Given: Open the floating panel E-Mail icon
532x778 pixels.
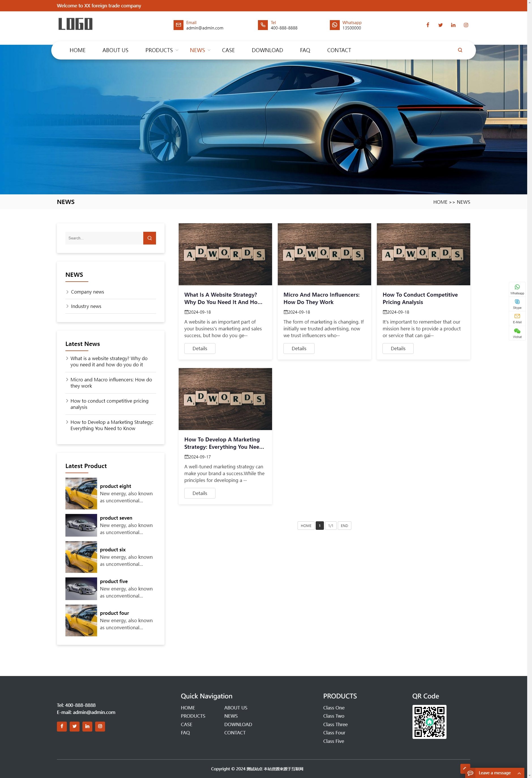Looking at the screenshot, I should tap(517, 318).
